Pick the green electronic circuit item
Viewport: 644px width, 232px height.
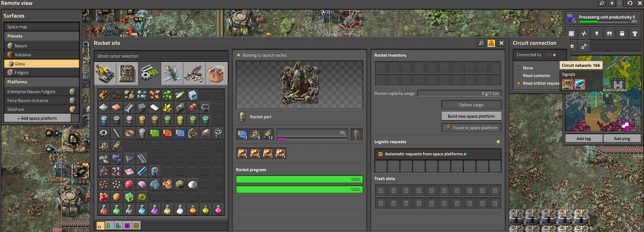click(x=155, y=133)
